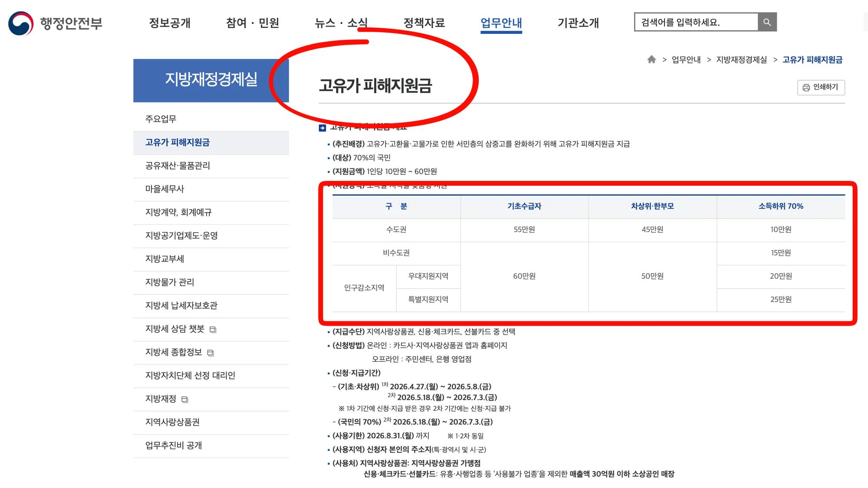Open the 정책자료 menu
868x488 pixels.
424,23
